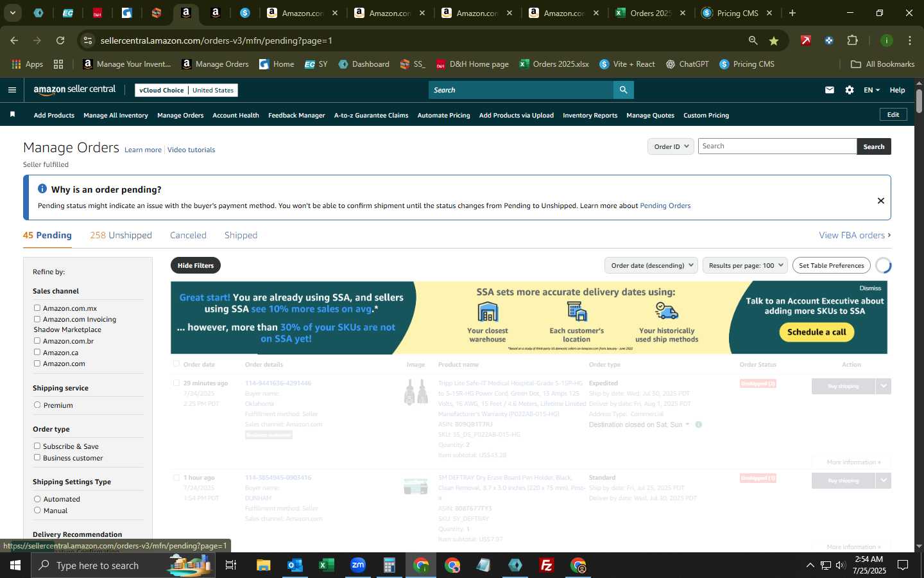The width and height of the screenshot is (924, 578).
Task: Open the EN language dropdown
Action: coord(871,90)
